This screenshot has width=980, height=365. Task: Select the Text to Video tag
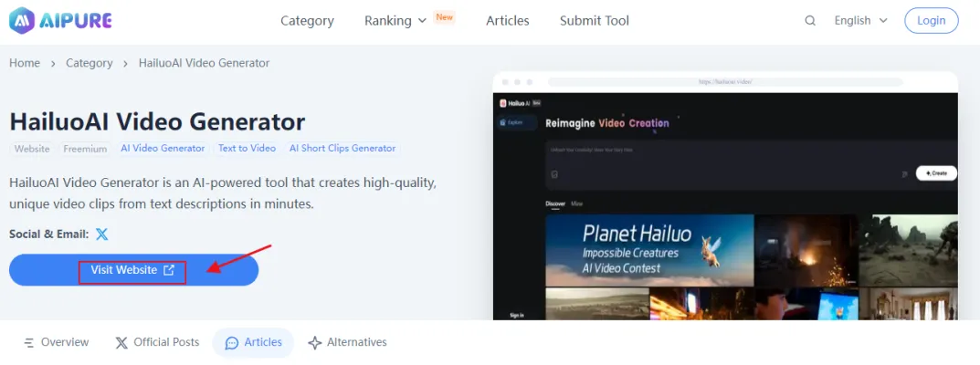tap(247, 148)
